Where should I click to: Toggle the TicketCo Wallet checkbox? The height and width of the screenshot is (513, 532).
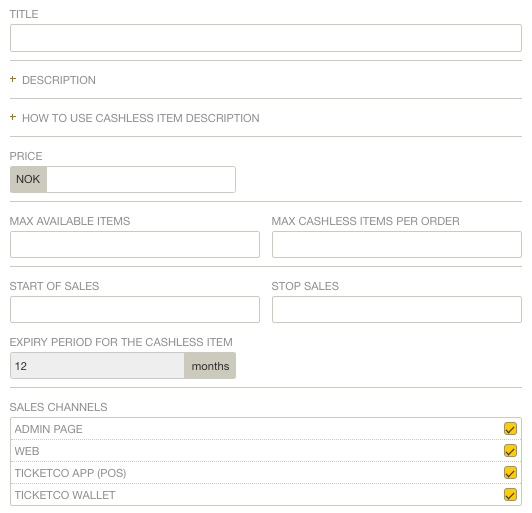(x=510, y=495)
